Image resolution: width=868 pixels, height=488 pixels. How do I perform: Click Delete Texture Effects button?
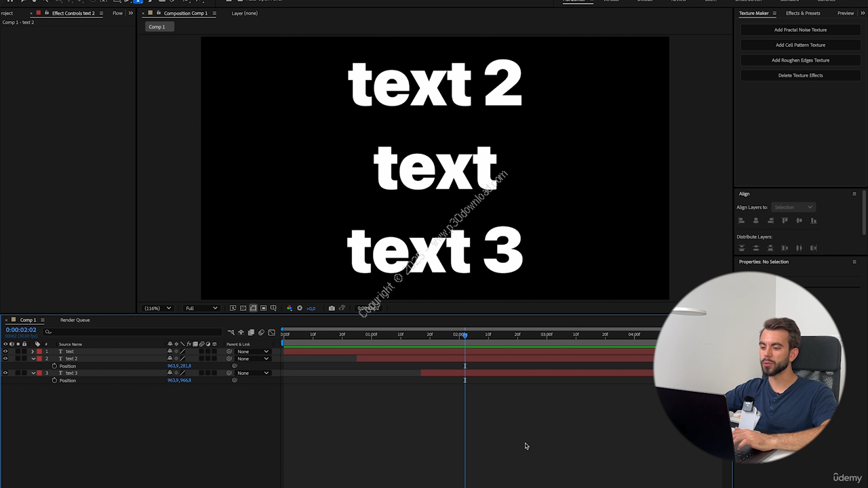tap(800, 75)
